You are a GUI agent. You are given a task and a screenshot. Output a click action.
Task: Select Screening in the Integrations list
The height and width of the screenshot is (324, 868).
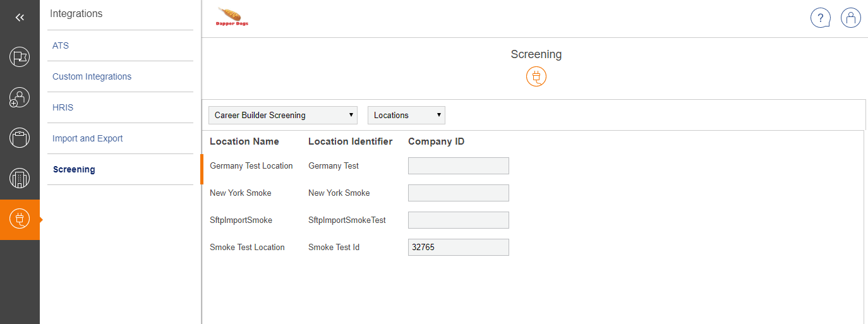[74, 169]
